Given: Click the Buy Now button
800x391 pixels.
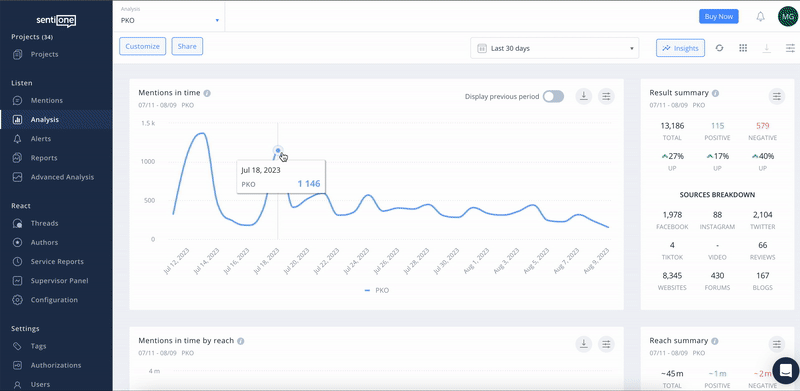Looking at the screenshot, I should pos(718,16).
